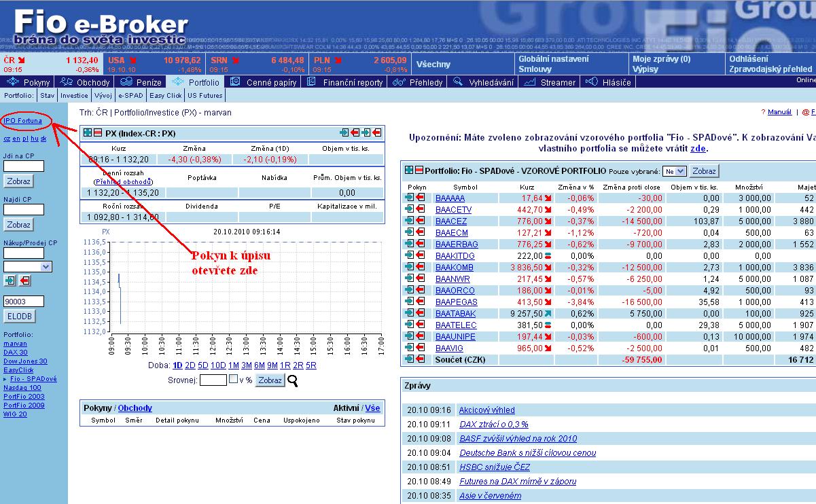Switch to the Investice portfolio subtab
The image size is (816, 504).
(x=74, y=96)
